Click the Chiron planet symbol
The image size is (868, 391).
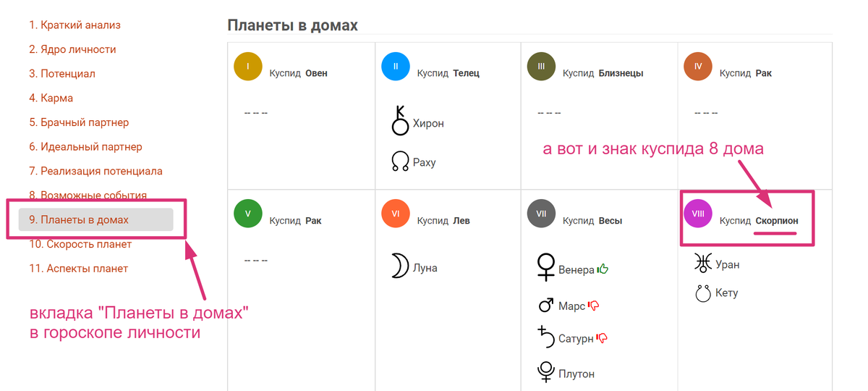[x=401, y=120]
